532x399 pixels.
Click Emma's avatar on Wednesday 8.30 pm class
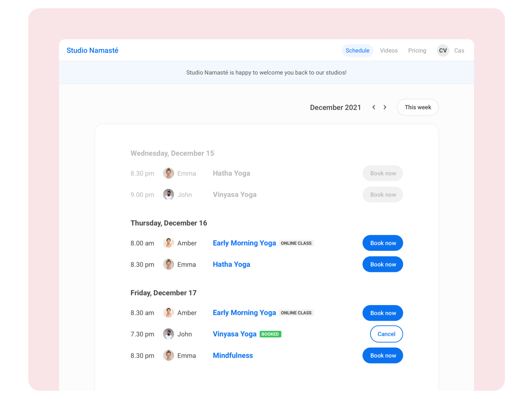[168, 173]
